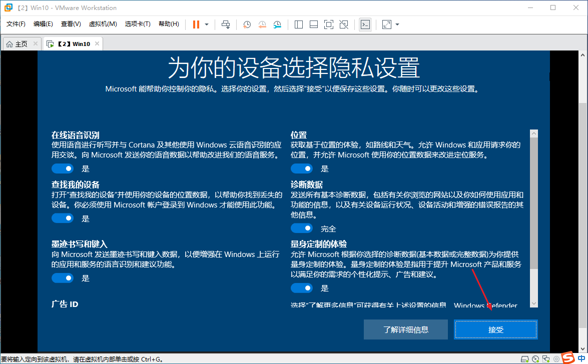The height and width of the screenshot is (364, 588).
Task: Click the 中 input language indicator
Action: pos(581,359)
